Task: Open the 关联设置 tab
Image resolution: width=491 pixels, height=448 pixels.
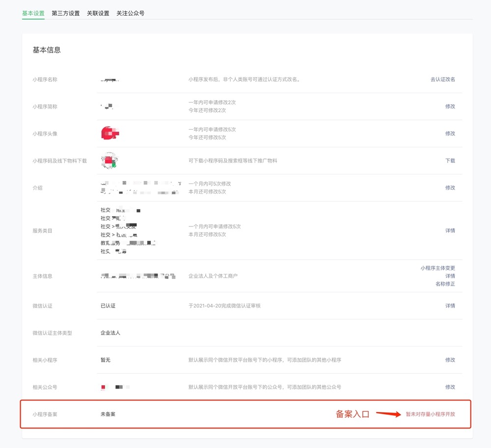Action: [x=98, y=13]
